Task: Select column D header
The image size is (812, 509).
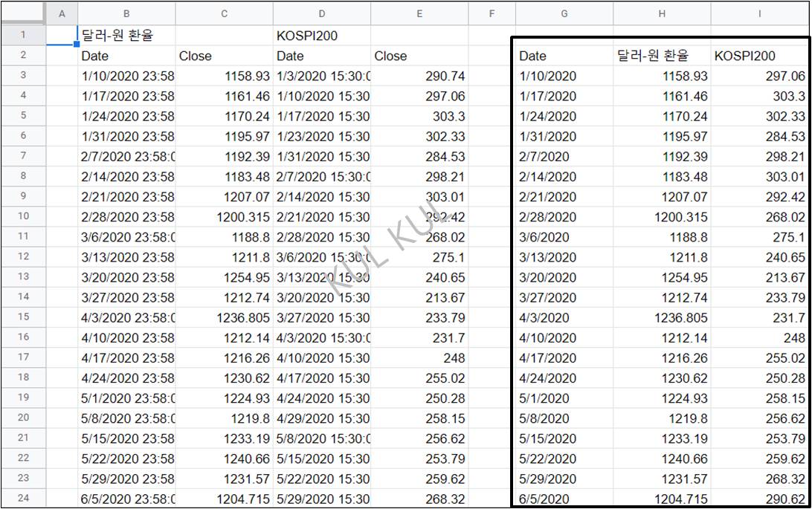Action: click(321, 14)
